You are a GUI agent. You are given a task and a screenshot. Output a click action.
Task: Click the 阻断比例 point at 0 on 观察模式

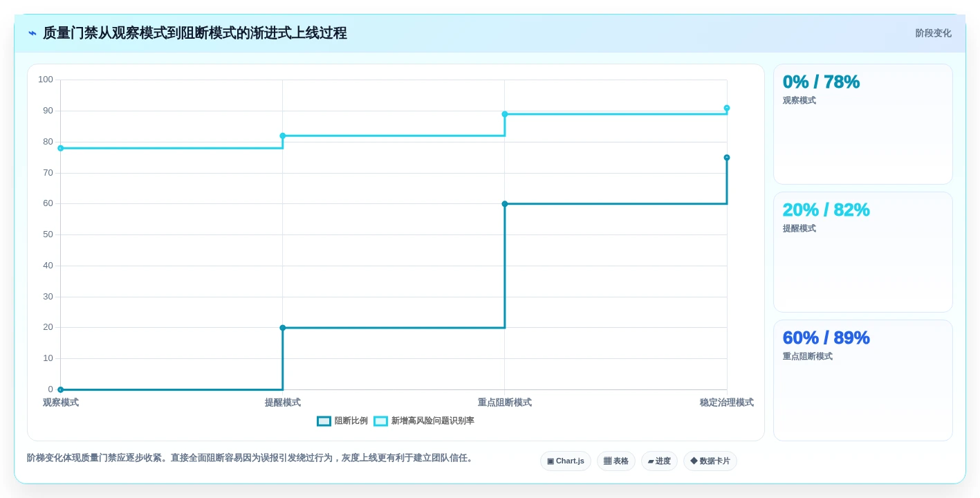pyautogui.click(x=61, y=390)
